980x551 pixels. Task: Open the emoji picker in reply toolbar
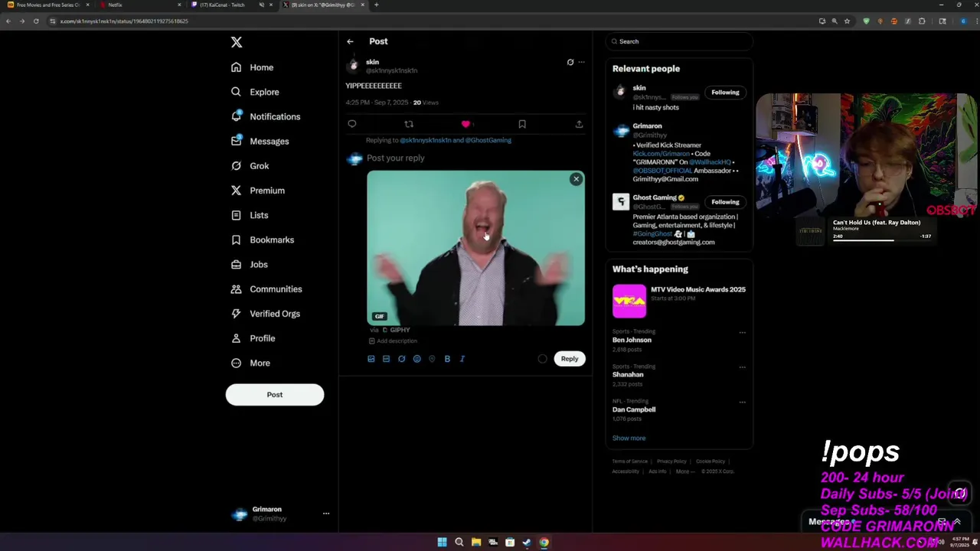[416, 359]
